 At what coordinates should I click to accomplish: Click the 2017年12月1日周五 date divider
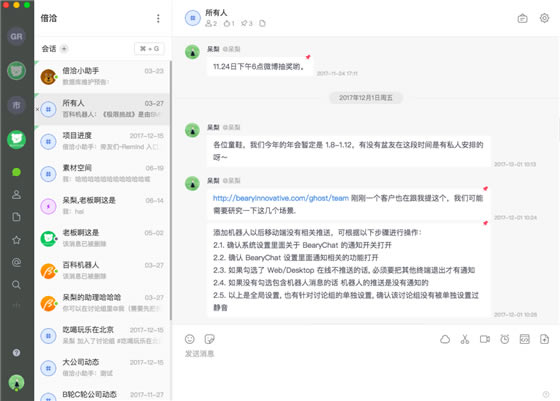coord(366,98)
